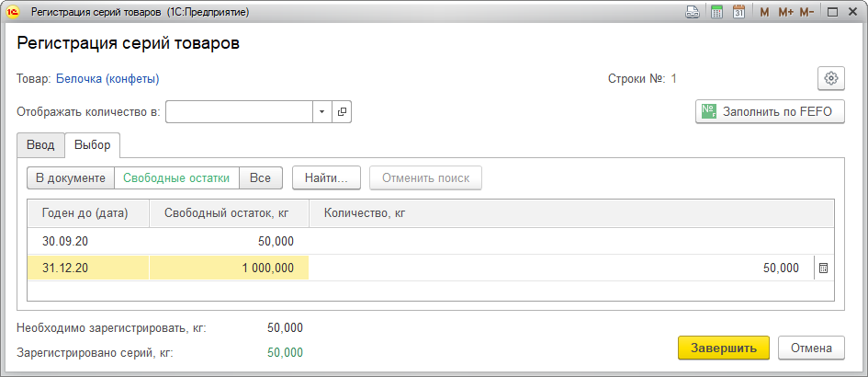Screen dimensions: 868x377
Task: Toggle the 'В документе' filter
Action: (70, 178)
